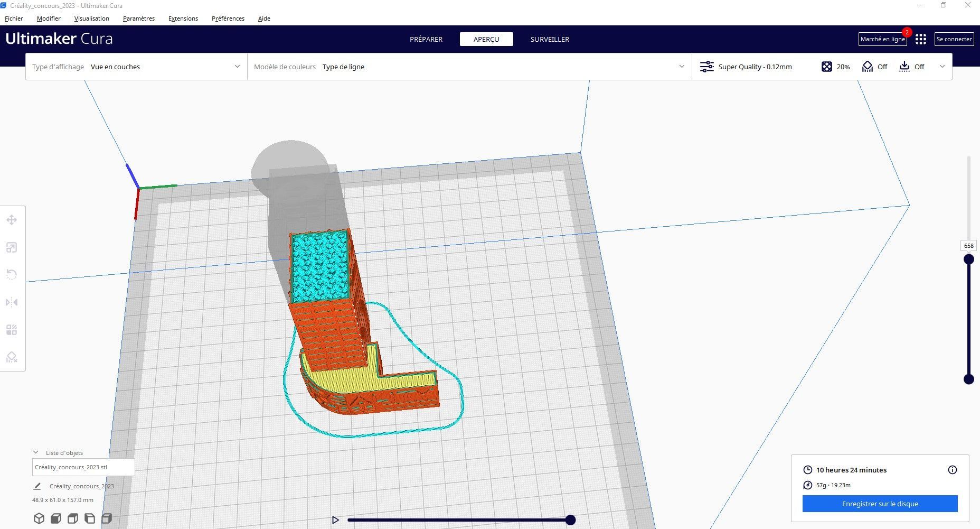Click the infill 20% icon
The image size is (980, 529).
827,67
